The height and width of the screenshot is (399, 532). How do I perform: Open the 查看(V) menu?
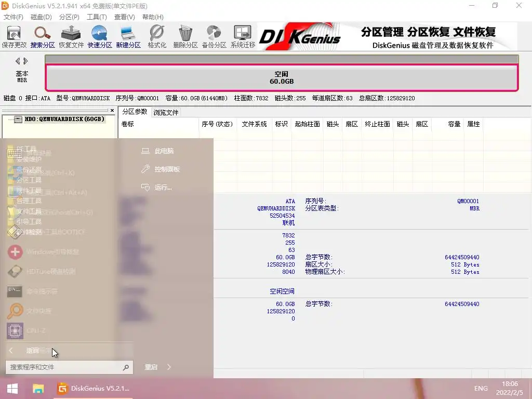125,17
